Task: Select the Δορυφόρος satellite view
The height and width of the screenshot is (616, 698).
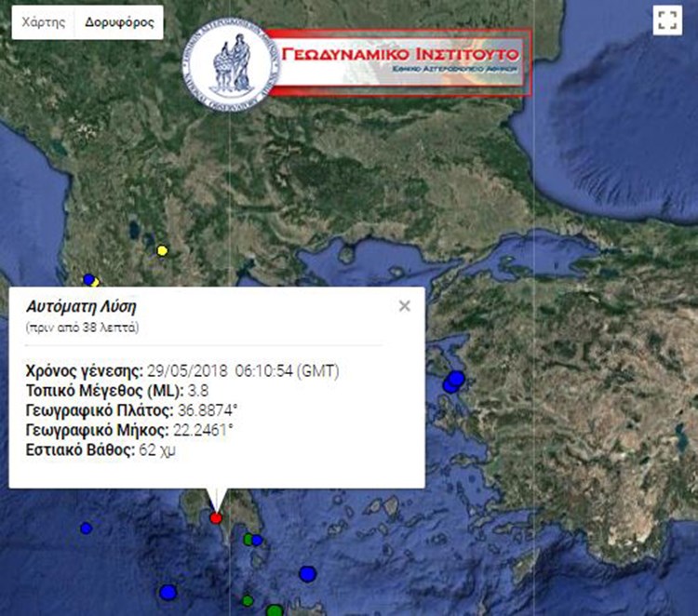Action: [x=119, y=23]
